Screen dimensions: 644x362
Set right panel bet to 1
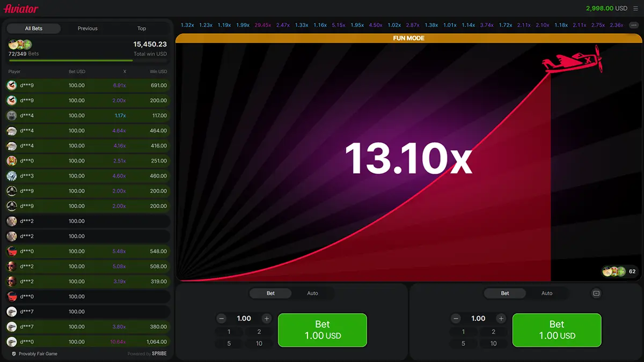pos(464,332)
